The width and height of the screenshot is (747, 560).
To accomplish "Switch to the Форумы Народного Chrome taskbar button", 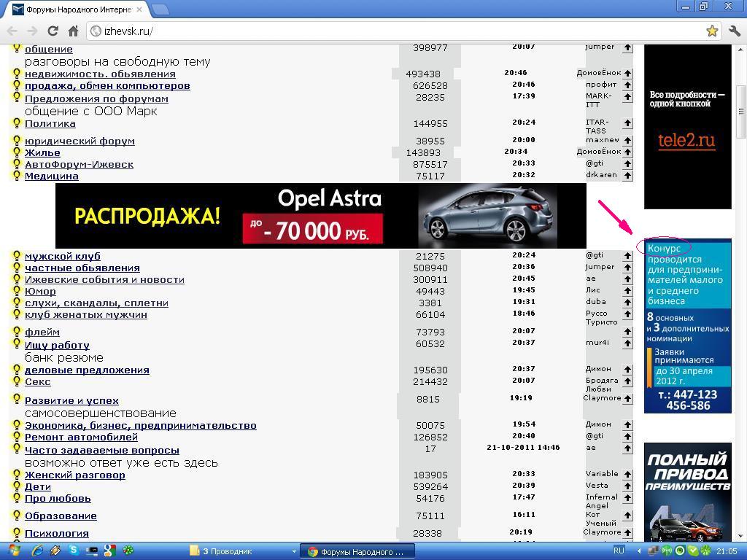I will pyautogui.click(x=357, y=551).
